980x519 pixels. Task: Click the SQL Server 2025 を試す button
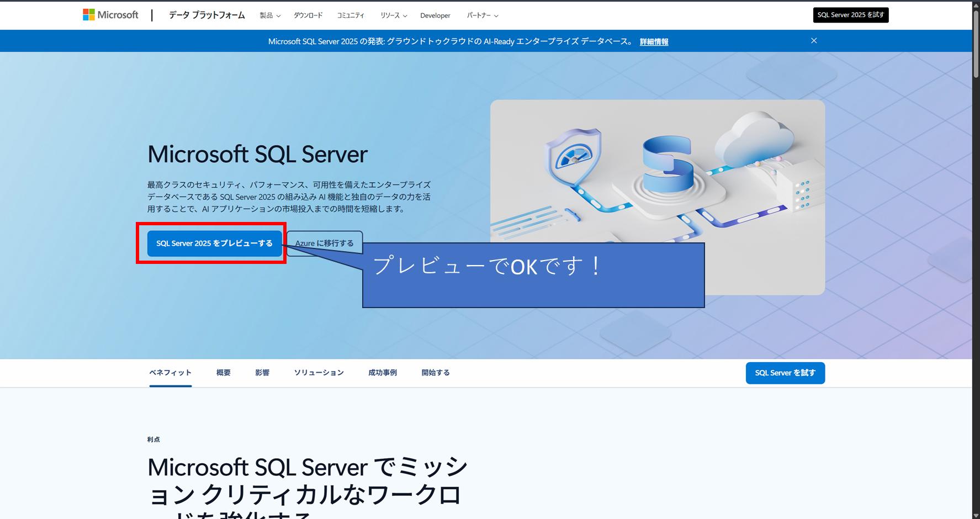tap(850, 15)
